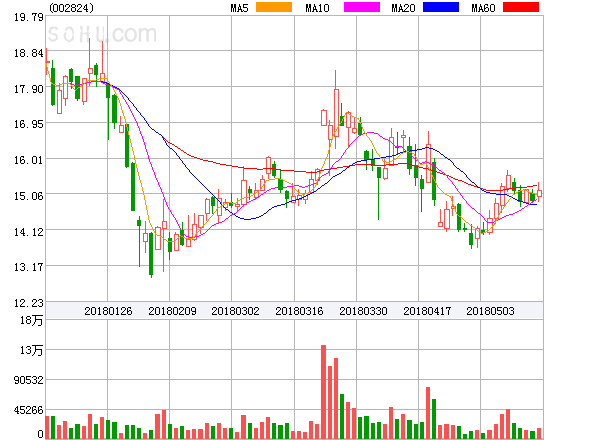Click the 15.06 price axis label
600x440 pixels.
click(x=29, y=196)
